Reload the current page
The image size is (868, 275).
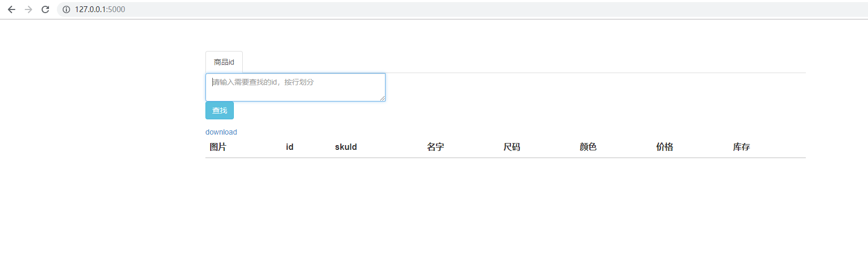(x=45, y=9)
